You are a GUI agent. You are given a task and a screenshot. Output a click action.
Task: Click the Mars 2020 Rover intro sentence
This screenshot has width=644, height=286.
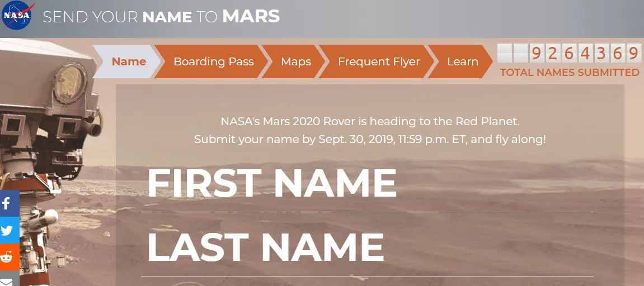coord(370,121)
